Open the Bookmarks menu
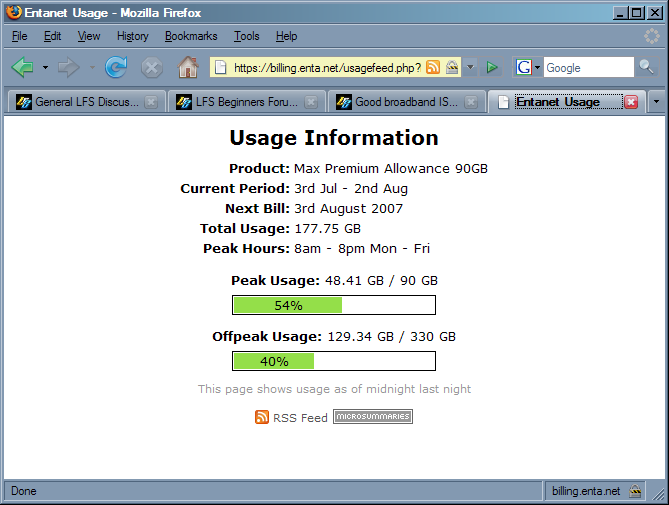669x505 pixels. 191,36
